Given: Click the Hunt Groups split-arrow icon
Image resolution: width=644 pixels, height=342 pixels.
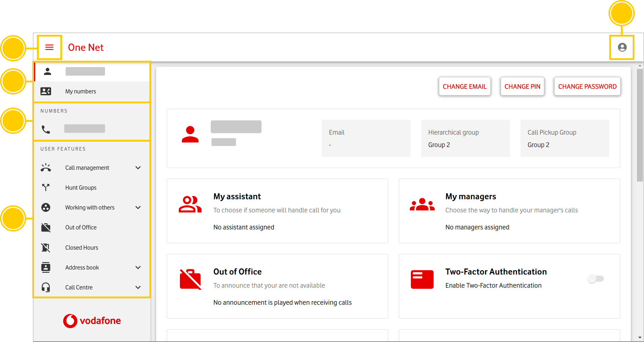Looking at the screenshot, I should (x=46, y=188).
